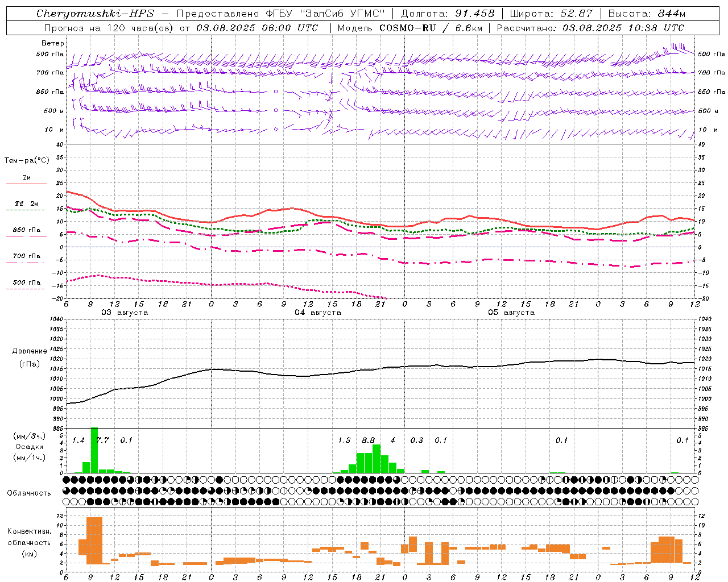Click the 'Тем-ра(°C)' temperature panel label
728x582 pixels.
[x=27, y=161]
